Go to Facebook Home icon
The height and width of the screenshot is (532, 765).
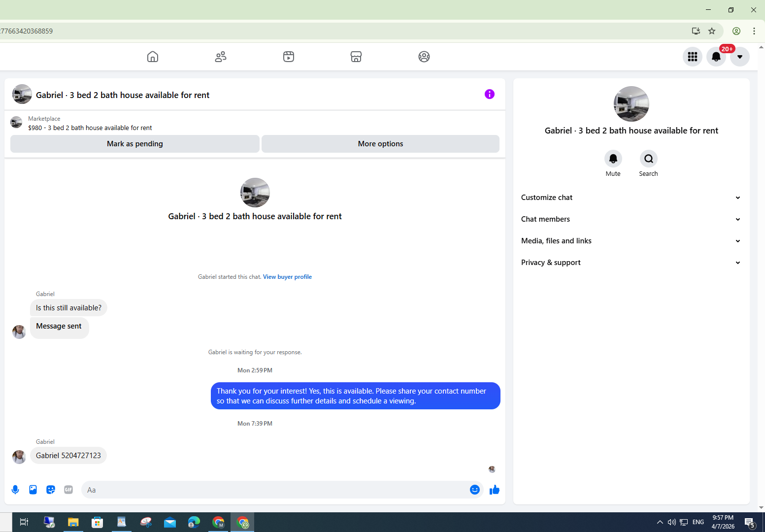[153, 57]
